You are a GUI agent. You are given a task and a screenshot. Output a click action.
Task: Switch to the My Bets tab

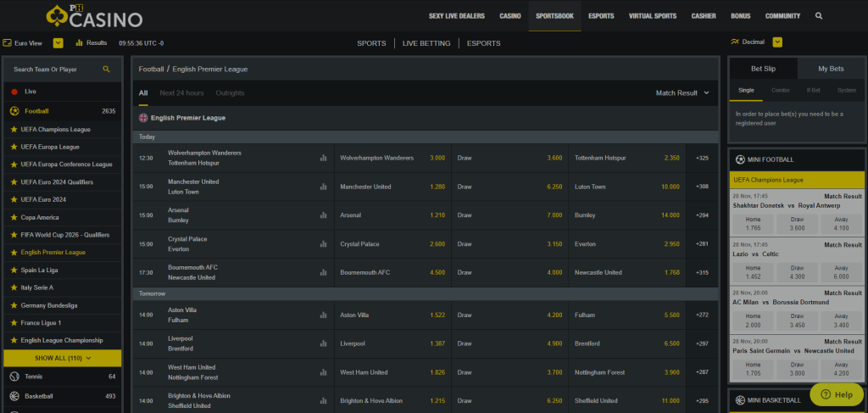tap(830, 69)
